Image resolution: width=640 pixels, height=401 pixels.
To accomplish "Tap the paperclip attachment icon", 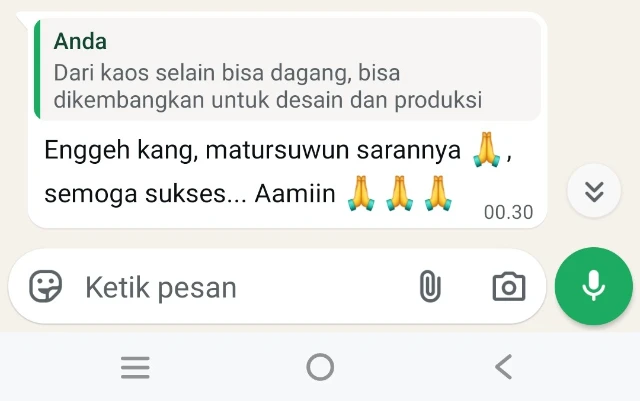I will pyautogui.click(x=430, y=286).
